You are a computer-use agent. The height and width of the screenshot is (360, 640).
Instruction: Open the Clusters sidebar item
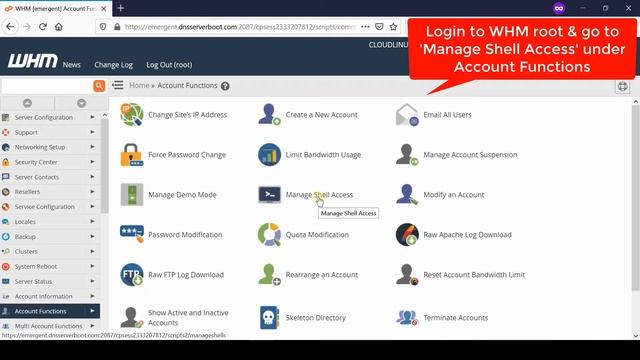50,251
